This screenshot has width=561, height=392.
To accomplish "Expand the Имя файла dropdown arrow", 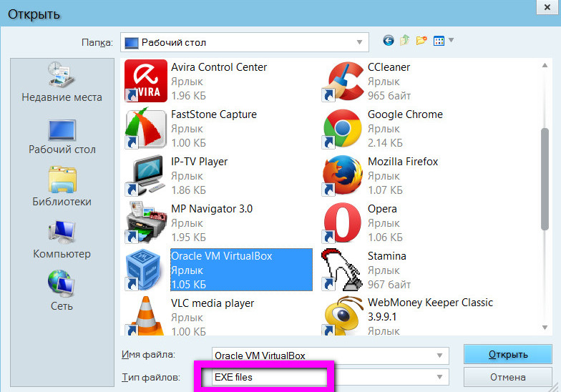I will pos(439,356).
